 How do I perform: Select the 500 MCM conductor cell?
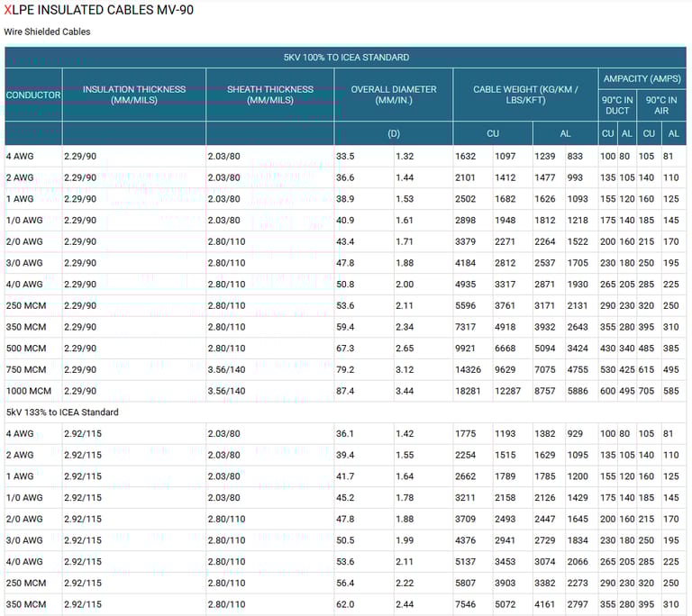pyautogui.click(x=26, y=349)
